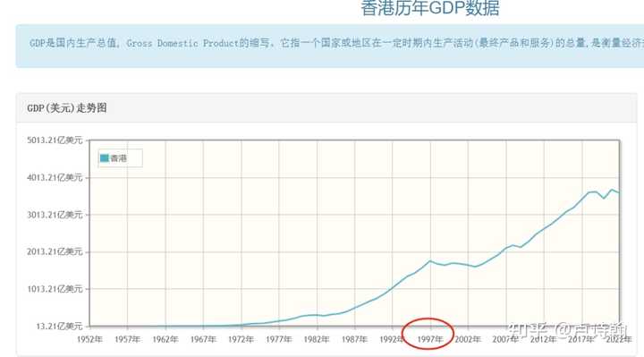This screenshot has width=644, height=357.
Task: Click the GDP(美元)走势图 panel heading
Action: click(67, 108)
